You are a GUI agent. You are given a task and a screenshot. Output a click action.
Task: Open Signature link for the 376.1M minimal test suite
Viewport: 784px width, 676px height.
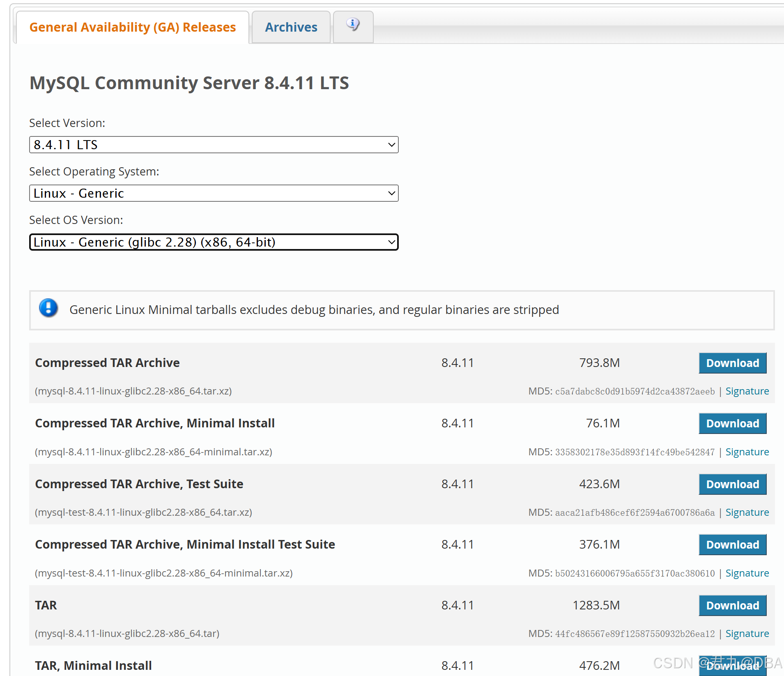747,573
